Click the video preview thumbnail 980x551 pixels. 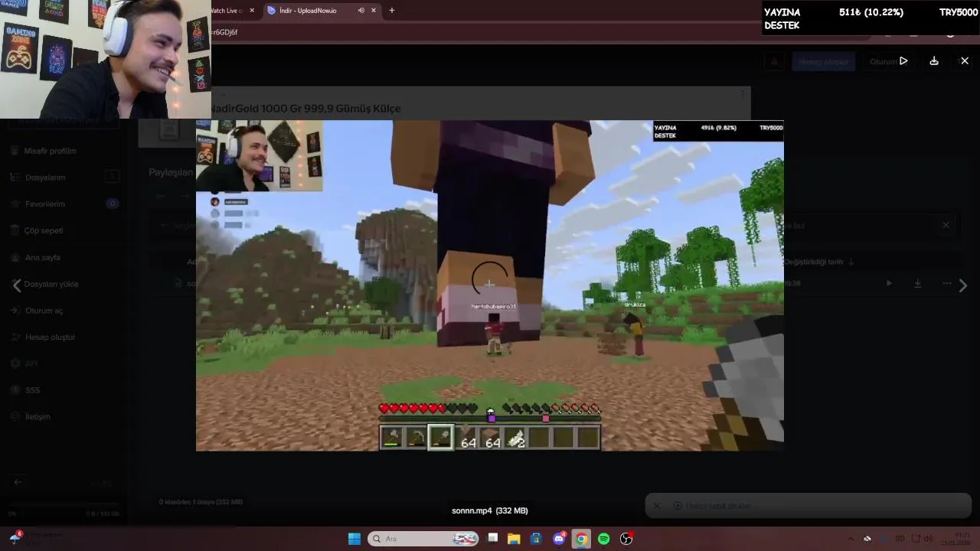pos(490,285)
